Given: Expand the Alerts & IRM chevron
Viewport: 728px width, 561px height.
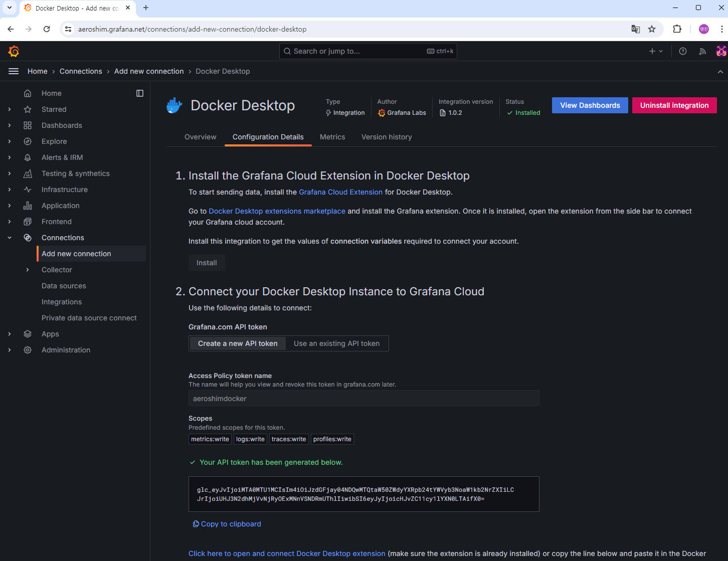Looking at the screenshot, I should point(10,157).
